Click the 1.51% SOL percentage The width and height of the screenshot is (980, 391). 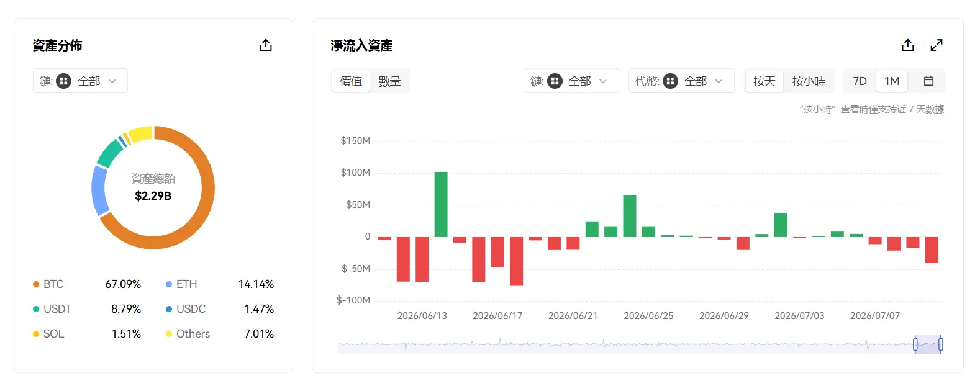click(126, 334)
